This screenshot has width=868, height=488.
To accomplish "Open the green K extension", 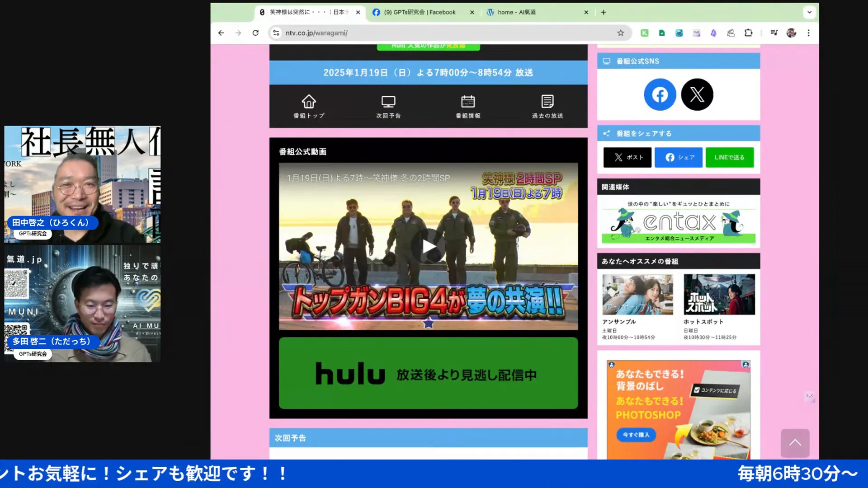I will tap(645, 33).
